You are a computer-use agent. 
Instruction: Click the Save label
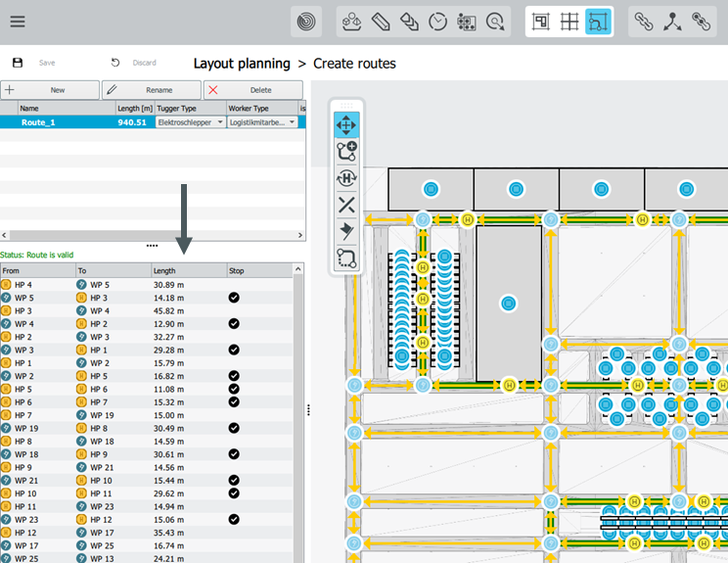tap(47, 63)
